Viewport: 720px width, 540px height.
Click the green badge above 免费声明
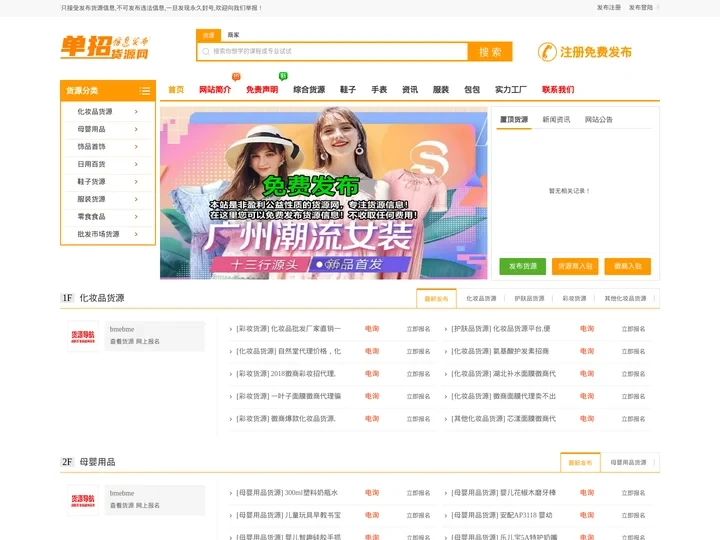(283, 76)
